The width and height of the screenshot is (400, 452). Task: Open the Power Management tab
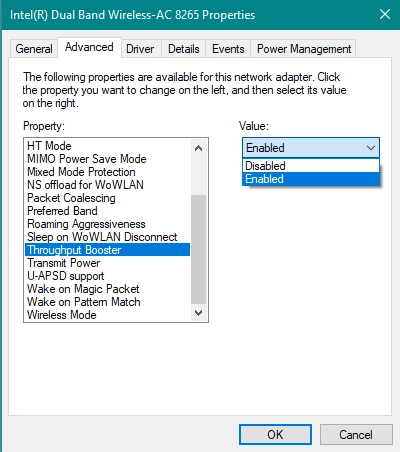pos(304,49)
